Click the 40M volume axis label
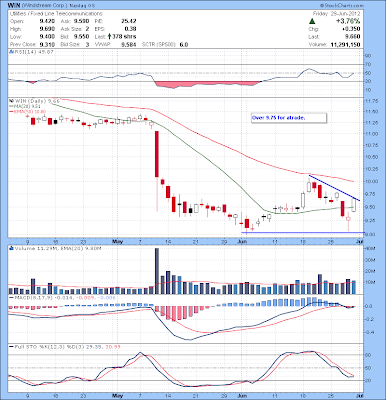The height and width of the screenshot is (400, 386). tap(369, 249)
